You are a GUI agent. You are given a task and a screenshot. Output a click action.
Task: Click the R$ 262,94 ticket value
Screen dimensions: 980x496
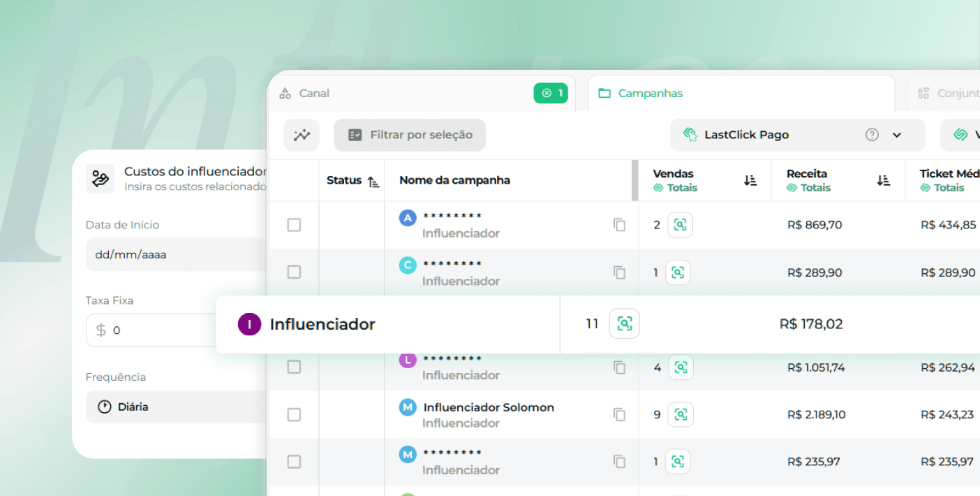tap(947, 367)
